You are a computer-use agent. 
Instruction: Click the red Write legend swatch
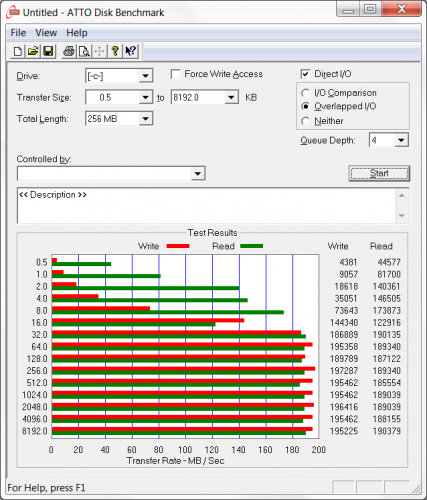click(178, 246)
